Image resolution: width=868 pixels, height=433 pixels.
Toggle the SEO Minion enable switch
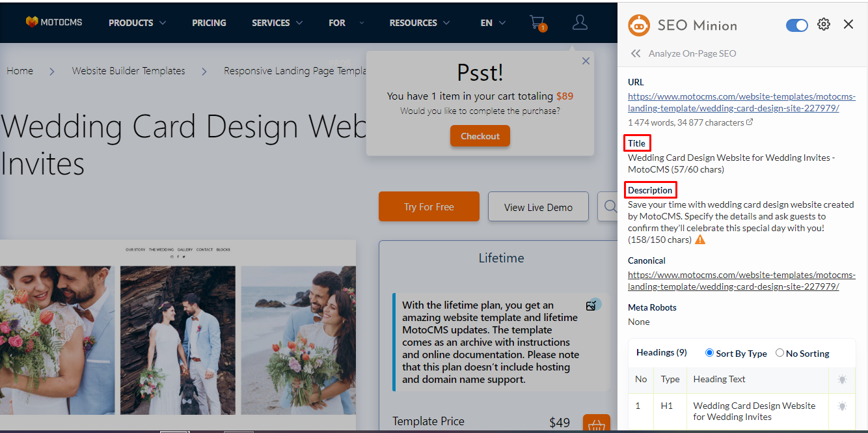pos(796,25)
